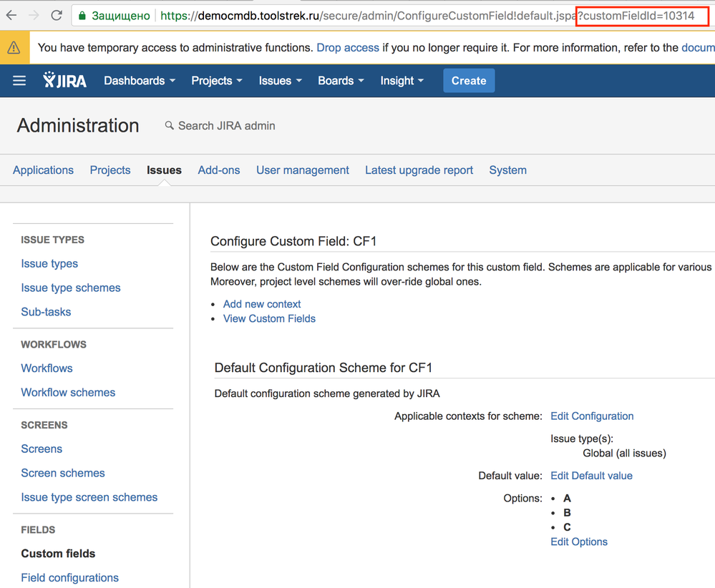Screen dimensions: 715x588
Task: Reload the page with refresh icon
Action: tap(57, 15)
